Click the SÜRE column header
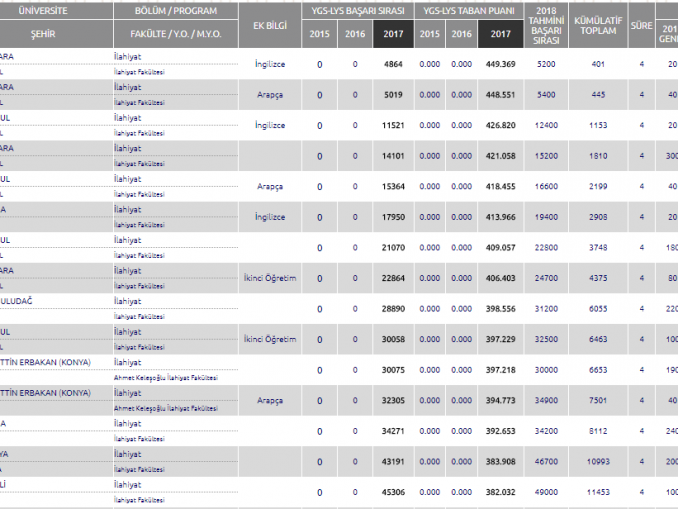This screenshot has height=509, width=678. [x=641, y=24]
